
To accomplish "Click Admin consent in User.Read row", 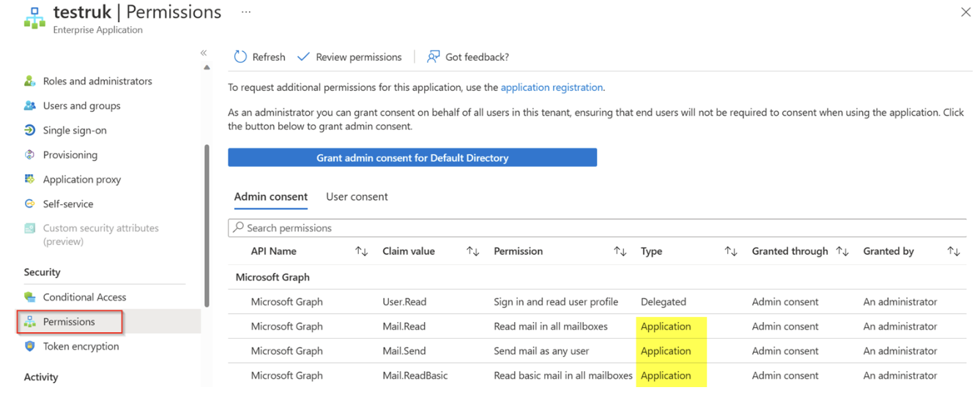I will tap(785, 301).
